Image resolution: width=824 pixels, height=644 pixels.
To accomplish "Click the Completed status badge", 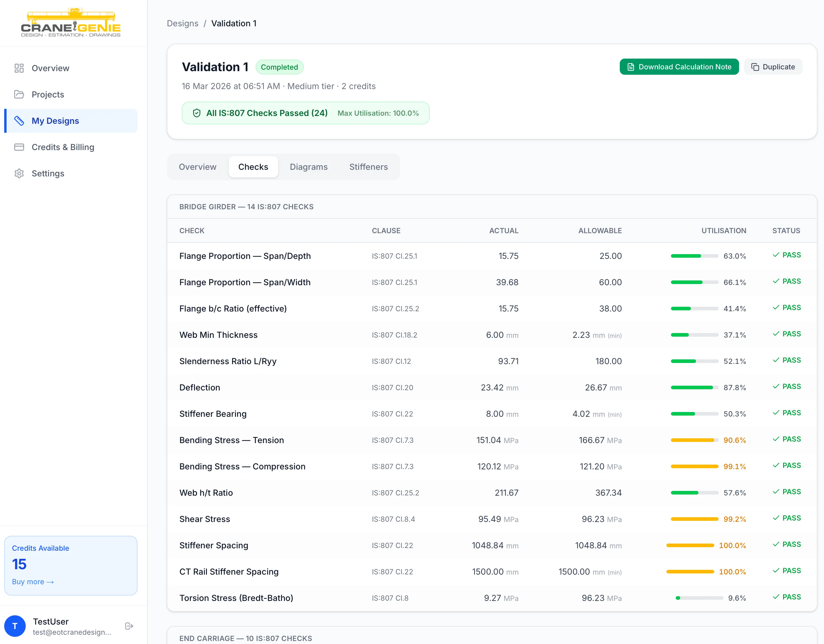I will 280,67.
